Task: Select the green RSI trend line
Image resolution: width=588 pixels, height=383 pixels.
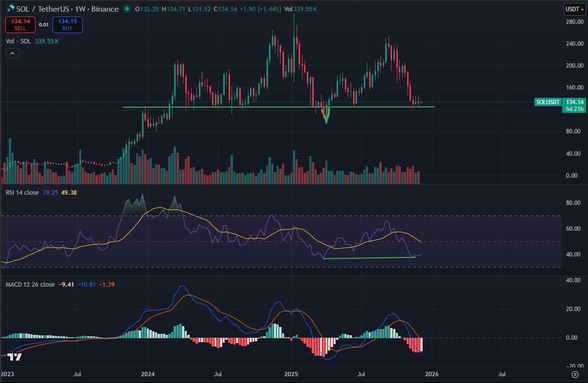Action: click(x=370, y=257)
